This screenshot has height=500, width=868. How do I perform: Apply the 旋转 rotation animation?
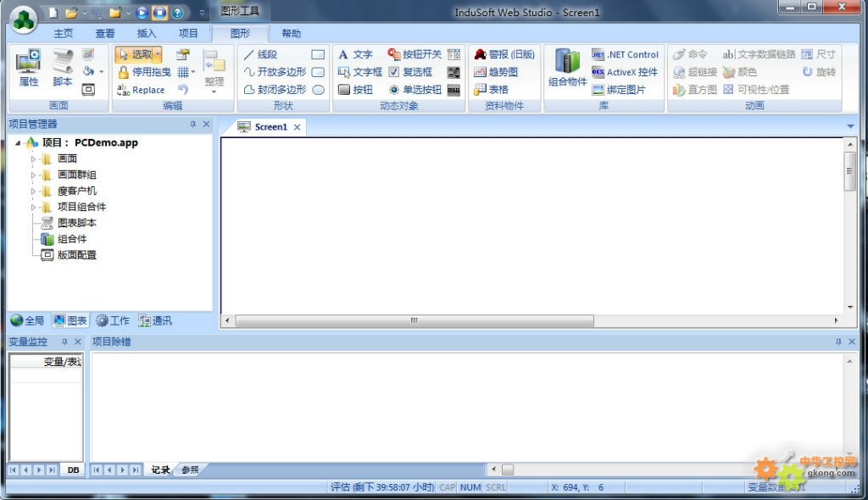click(819, 72)
